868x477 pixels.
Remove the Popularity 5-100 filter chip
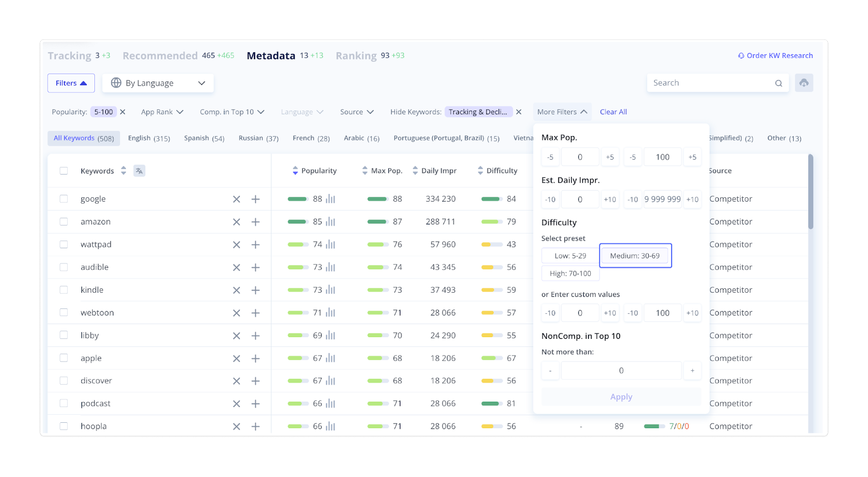[123, 112]
